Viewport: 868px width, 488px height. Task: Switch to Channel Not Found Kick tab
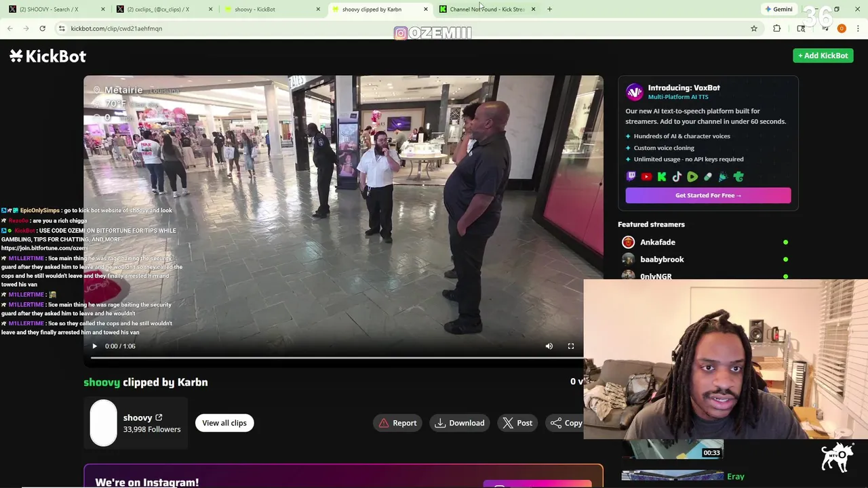point(486,9)
